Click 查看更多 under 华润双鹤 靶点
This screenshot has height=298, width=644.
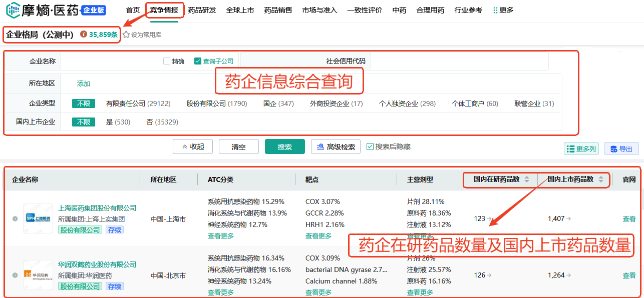[318, 292]
